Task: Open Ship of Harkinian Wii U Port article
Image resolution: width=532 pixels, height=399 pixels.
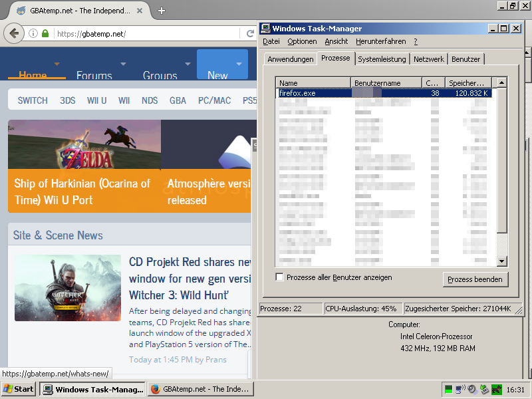Action: coord(82,192)
